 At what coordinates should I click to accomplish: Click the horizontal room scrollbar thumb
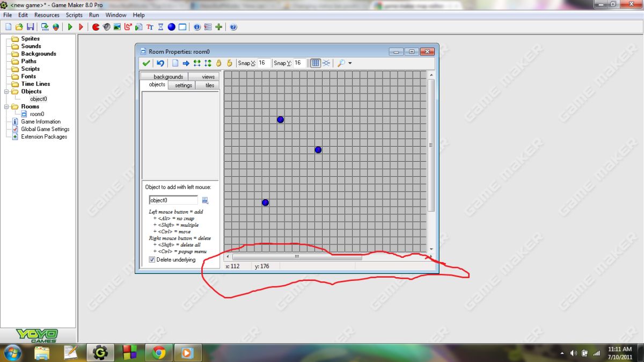[297, 257]
